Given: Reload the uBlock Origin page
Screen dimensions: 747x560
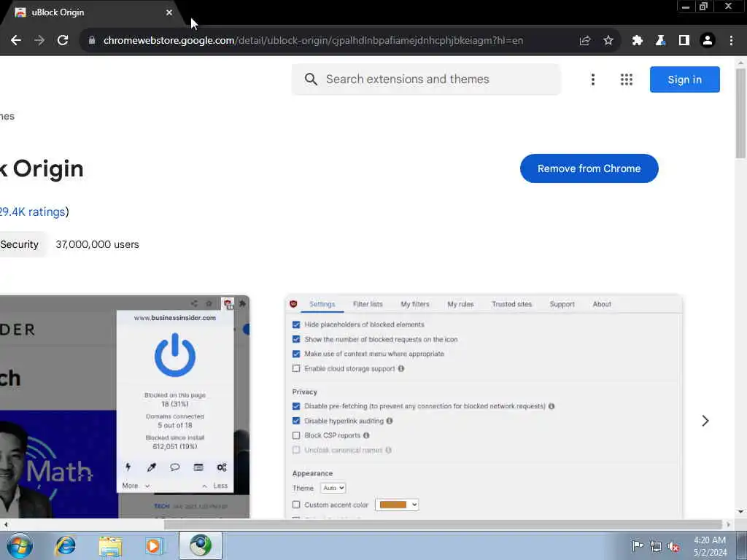Looking at the screenshot, I should (63, 41).
